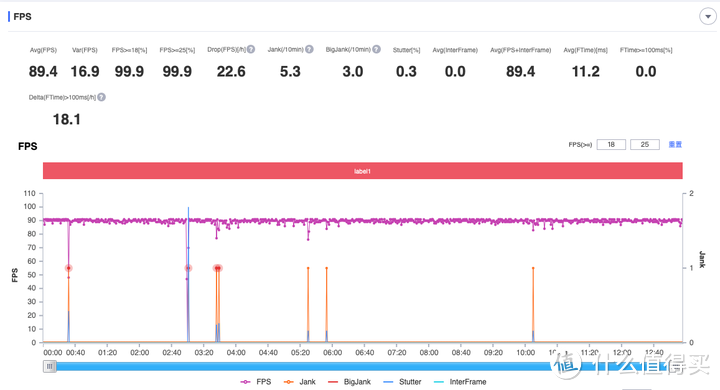
Task: Open the Drop(FPS) help tooltip icon
Action: 251,50
